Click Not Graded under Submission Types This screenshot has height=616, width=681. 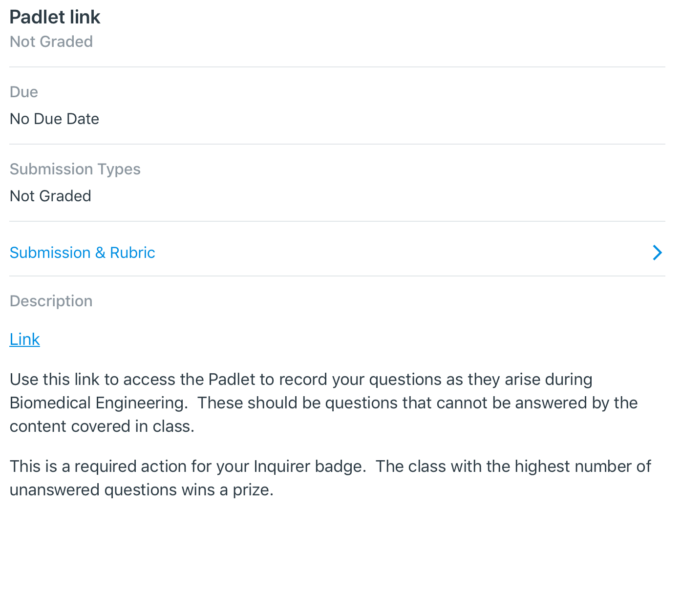(x=50, y=196)
